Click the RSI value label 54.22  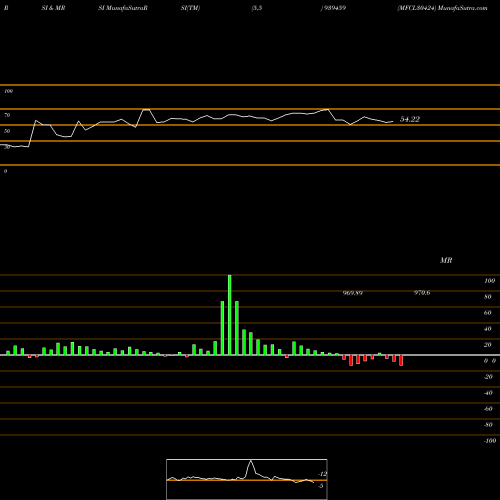[x=410, y=119]
